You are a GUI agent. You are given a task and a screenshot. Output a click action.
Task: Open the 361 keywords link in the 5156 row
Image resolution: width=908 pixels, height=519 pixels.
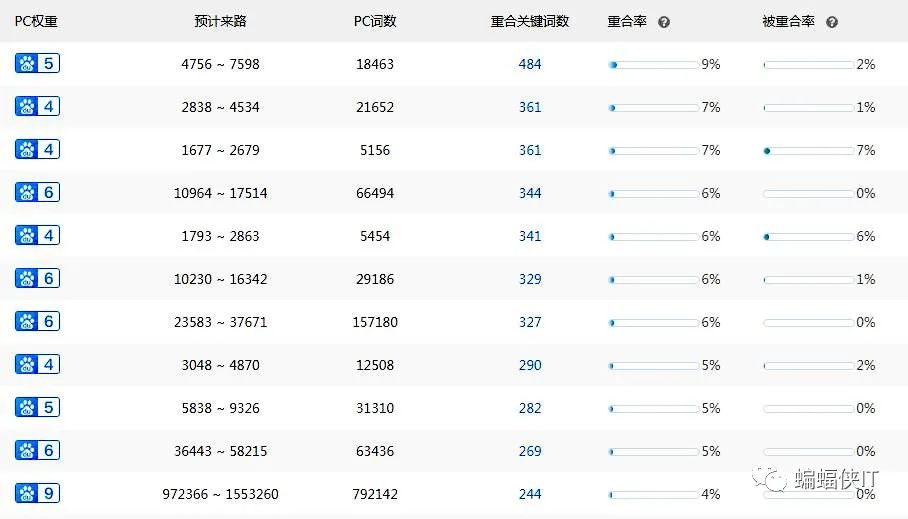point(530,150)
